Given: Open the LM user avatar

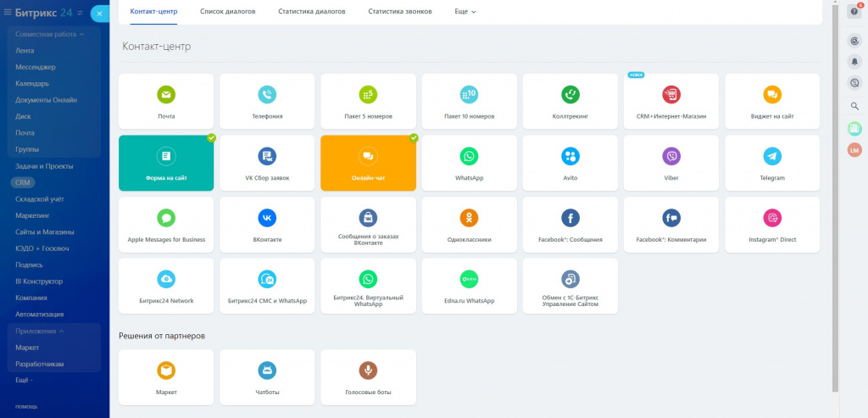Looking at the screenshot, I should tap(854, 150).
